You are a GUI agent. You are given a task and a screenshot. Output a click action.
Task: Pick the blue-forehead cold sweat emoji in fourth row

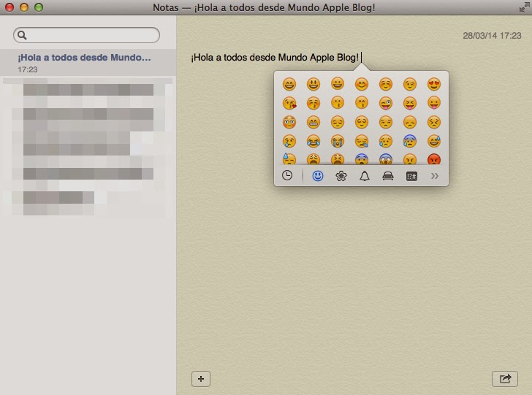[x=410, y=141]
